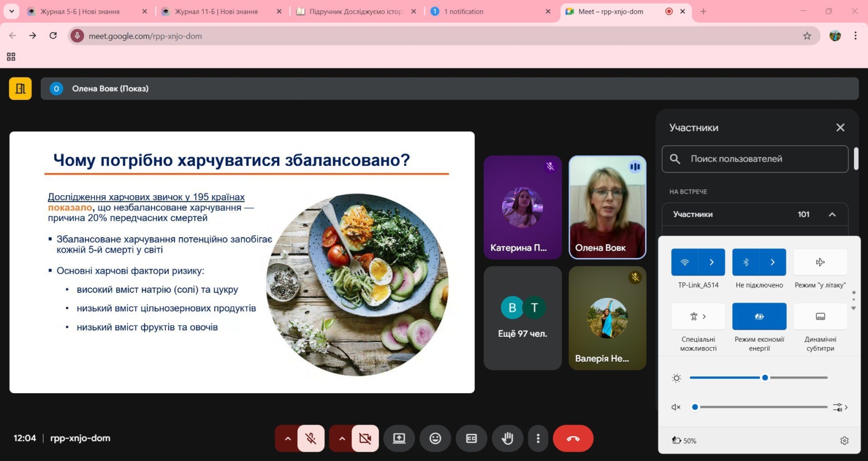Image resolution: width=868 pixels, height=461 pixels.
Task: Raise hand in the meeting
Action: 507,438
